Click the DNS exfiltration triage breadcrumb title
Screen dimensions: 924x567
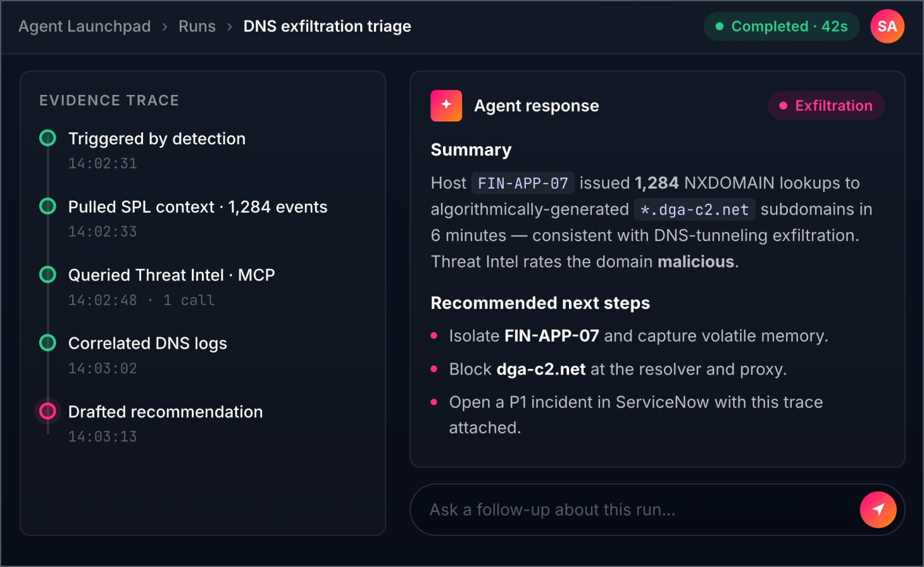click(x=327, y=26)
